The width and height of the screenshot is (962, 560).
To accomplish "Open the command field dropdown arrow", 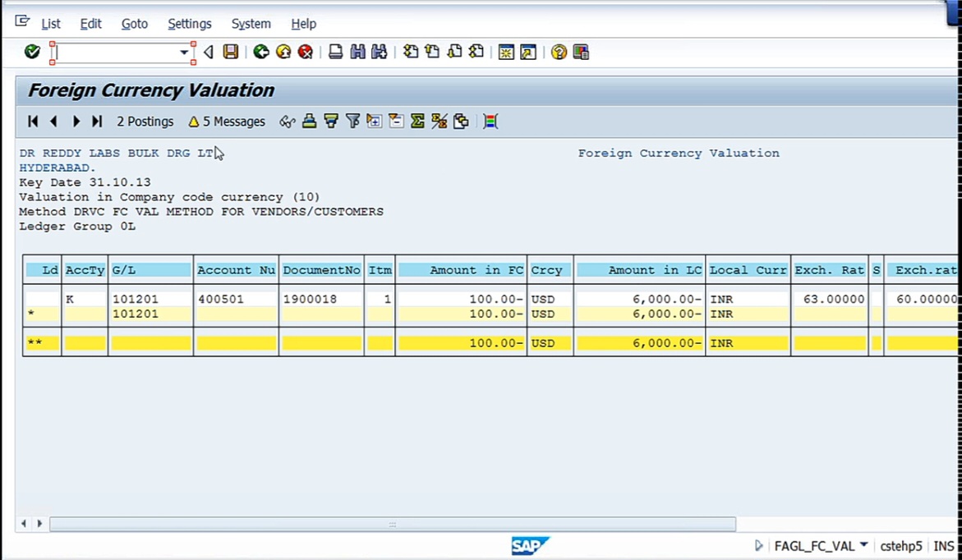I will [184, 53].
